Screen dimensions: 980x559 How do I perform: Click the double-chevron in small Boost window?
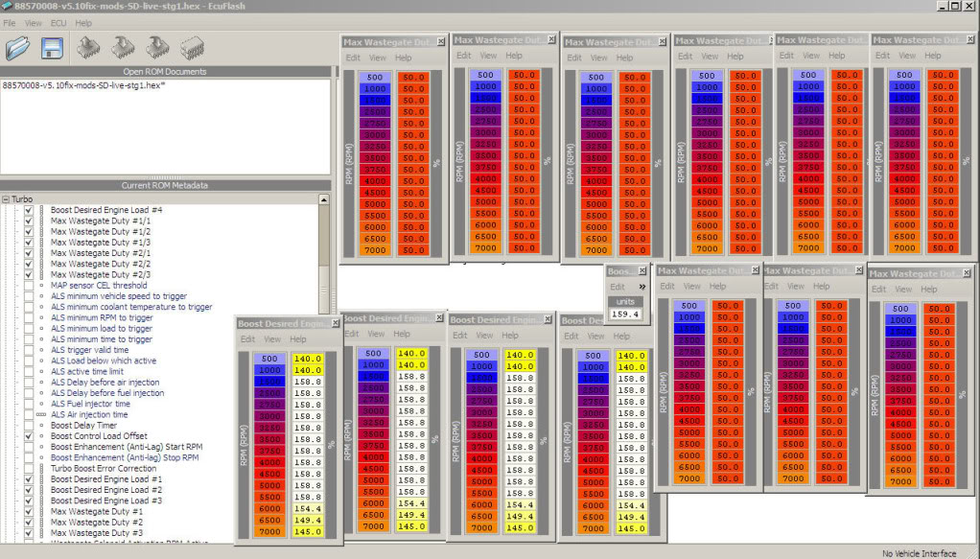[642, 287]
